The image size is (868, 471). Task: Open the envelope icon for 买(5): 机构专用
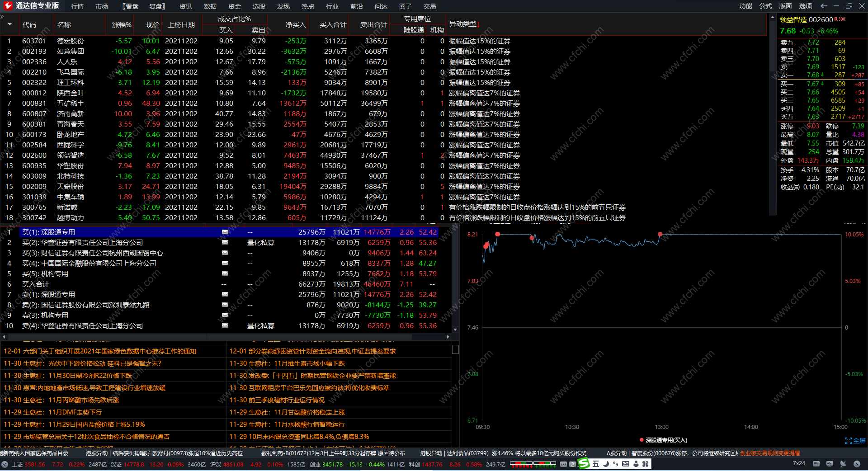[225, 273]
